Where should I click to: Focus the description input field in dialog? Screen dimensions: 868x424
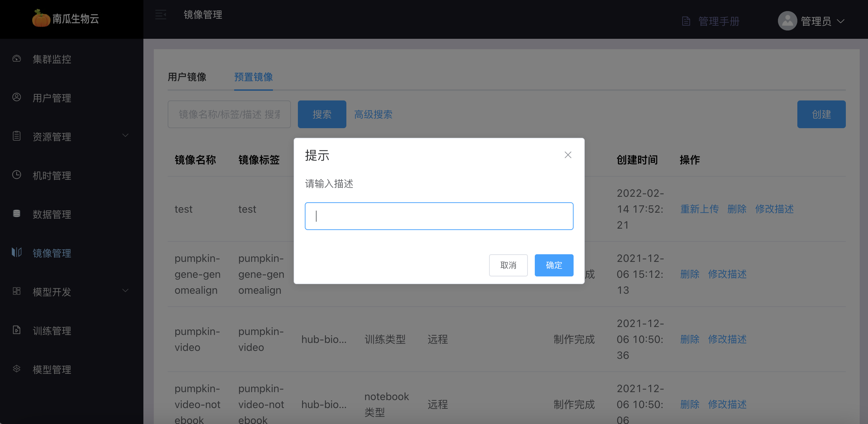(439, 216)
